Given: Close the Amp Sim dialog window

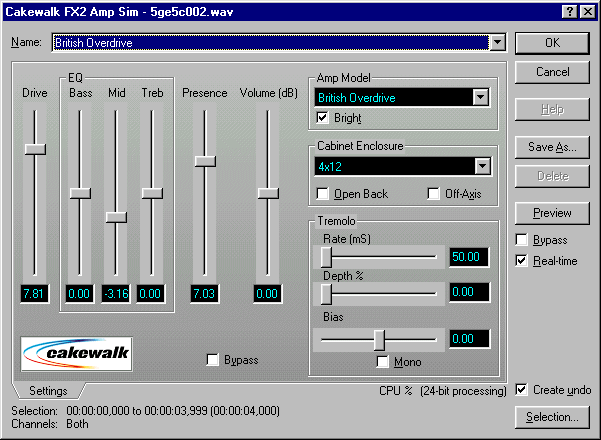Looking at the screenshot, I should [x=588, y=11].
